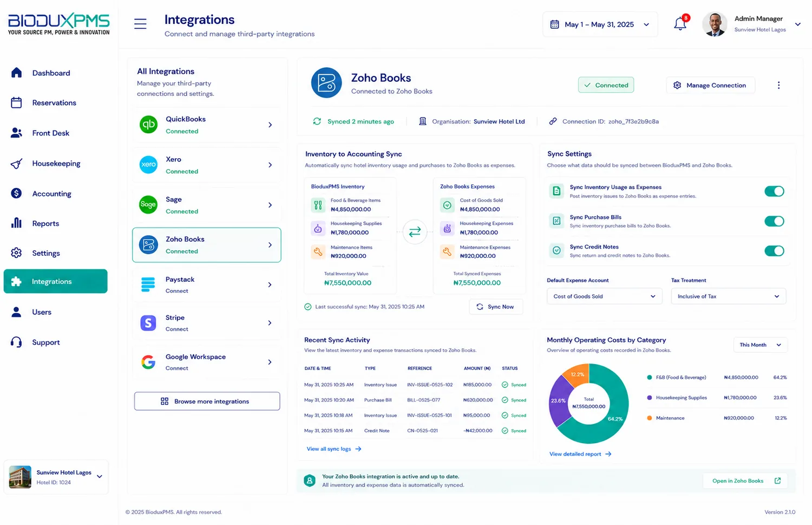Expand the Admin Manager account dropdown
The image size is (812, 525).
coord(797,24)
